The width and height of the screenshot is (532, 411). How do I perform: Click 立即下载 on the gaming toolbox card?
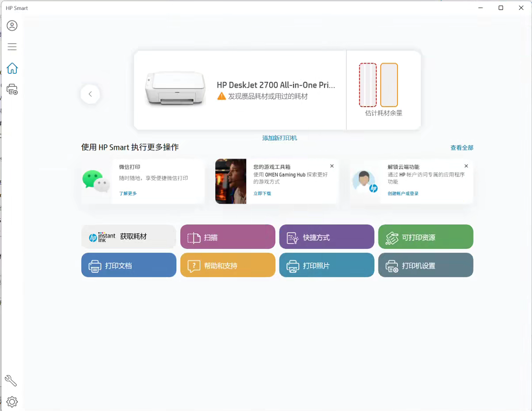tap(262, 194)
